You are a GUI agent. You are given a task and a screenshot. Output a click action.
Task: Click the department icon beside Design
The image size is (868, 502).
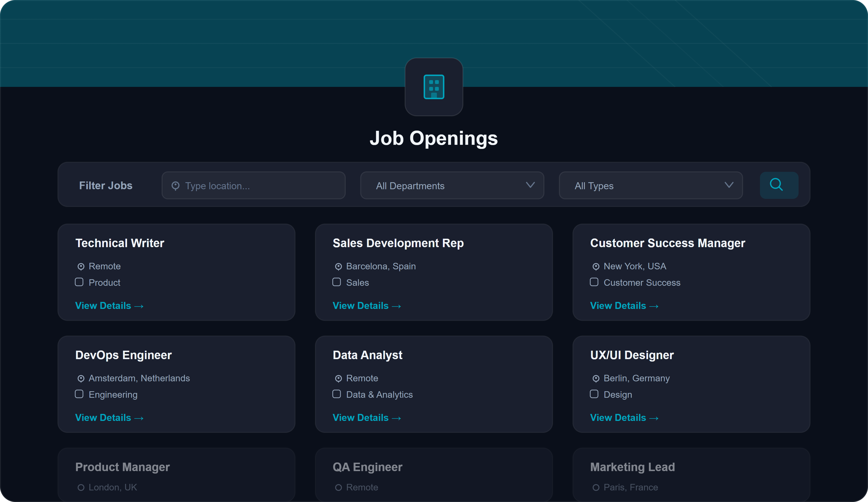tap(594, 394)
